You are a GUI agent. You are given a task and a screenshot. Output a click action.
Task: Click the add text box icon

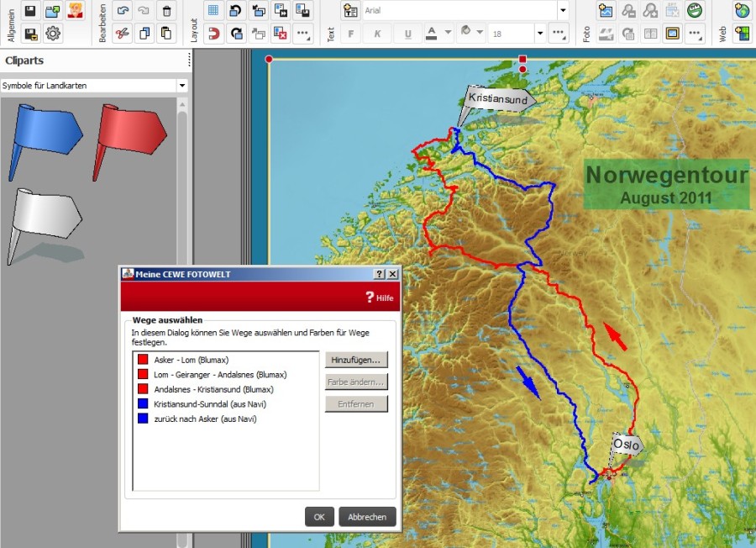[x=350, y=11]
